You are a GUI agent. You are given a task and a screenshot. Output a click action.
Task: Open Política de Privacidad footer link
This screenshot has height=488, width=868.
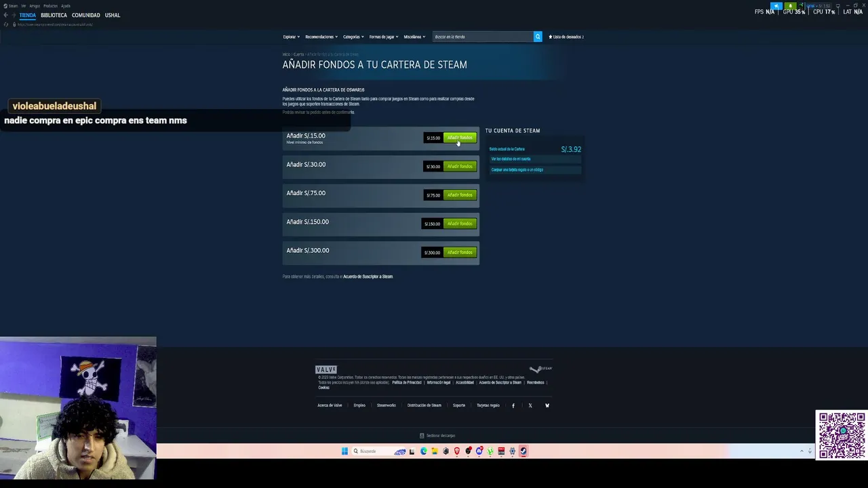(x=407, y=382)
